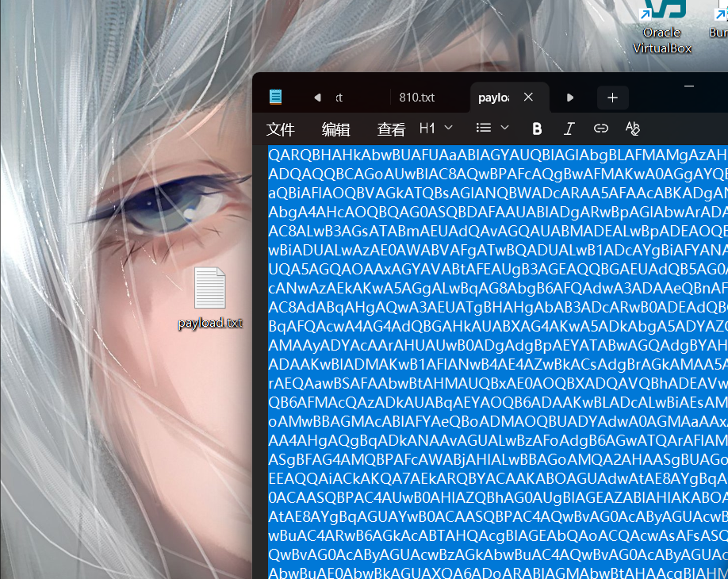The image size is (728, 579).
Task: Select the payload tab
Action: pos(493,98)
